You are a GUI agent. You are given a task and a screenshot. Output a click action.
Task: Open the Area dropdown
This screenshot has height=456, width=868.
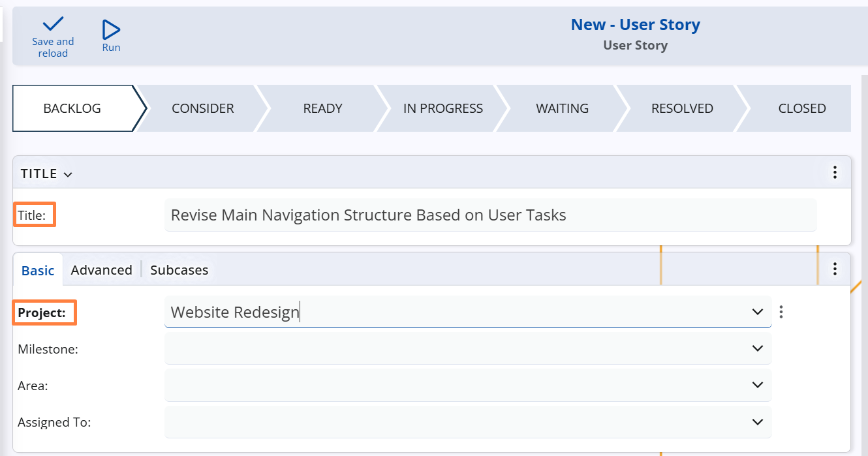coord(757,385)
